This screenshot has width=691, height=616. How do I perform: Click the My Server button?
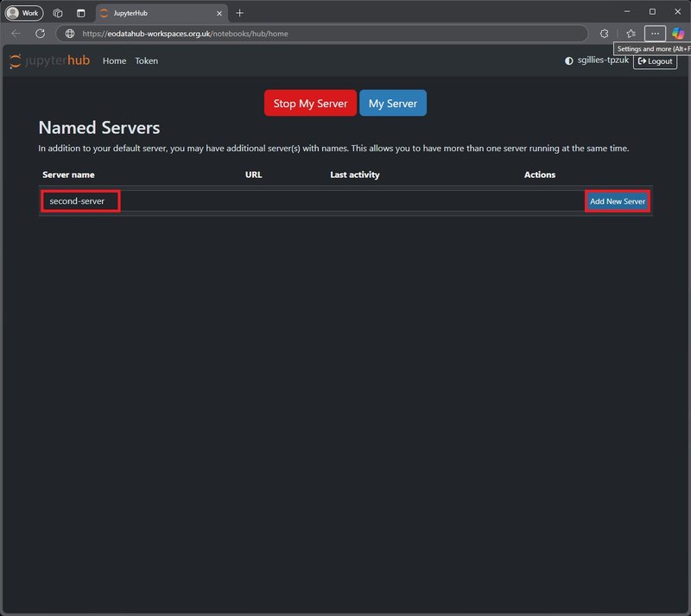tap(392, 104)
